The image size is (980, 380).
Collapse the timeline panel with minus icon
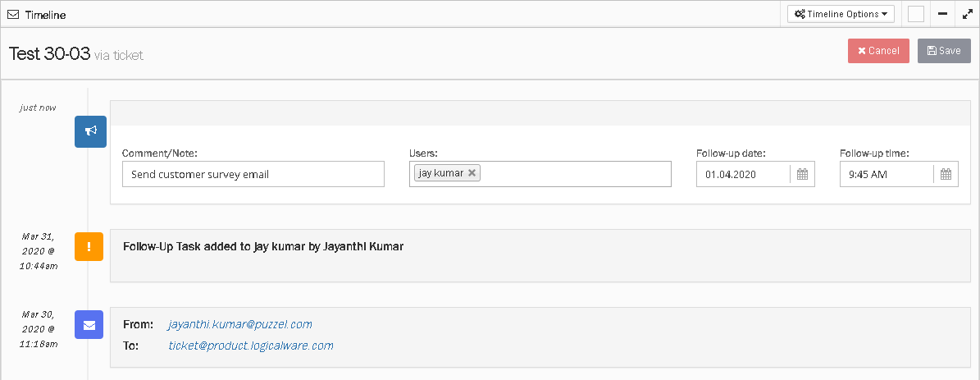[942, 14]
